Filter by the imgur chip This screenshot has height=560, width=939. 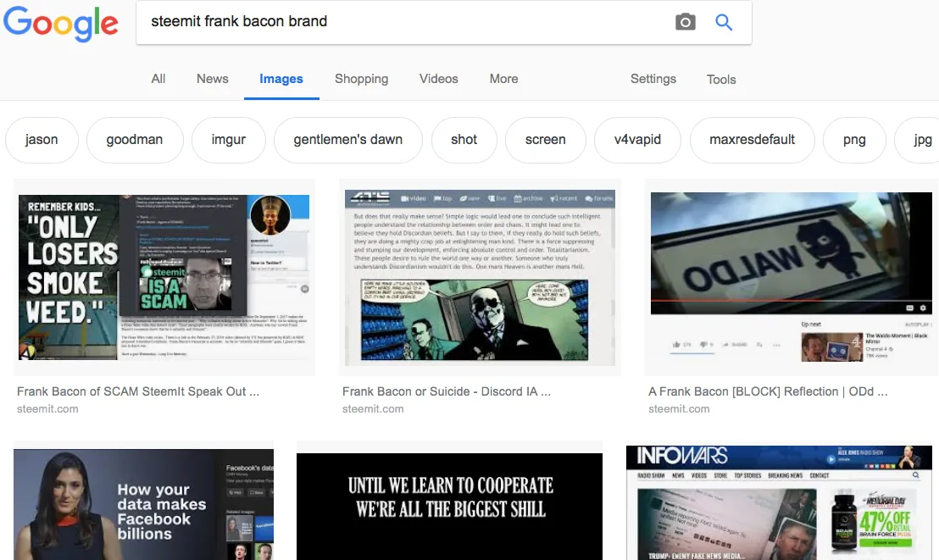point(228,140)
